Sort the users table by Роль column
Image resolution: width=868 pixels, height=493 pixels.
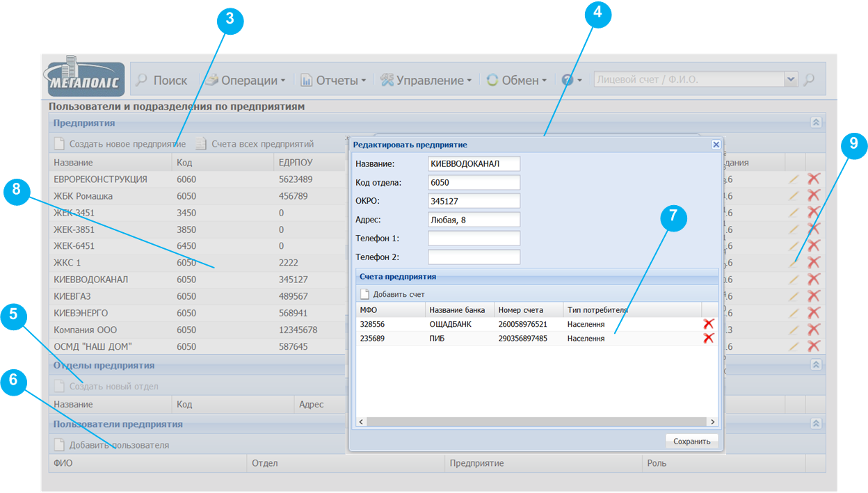point(725,463)
